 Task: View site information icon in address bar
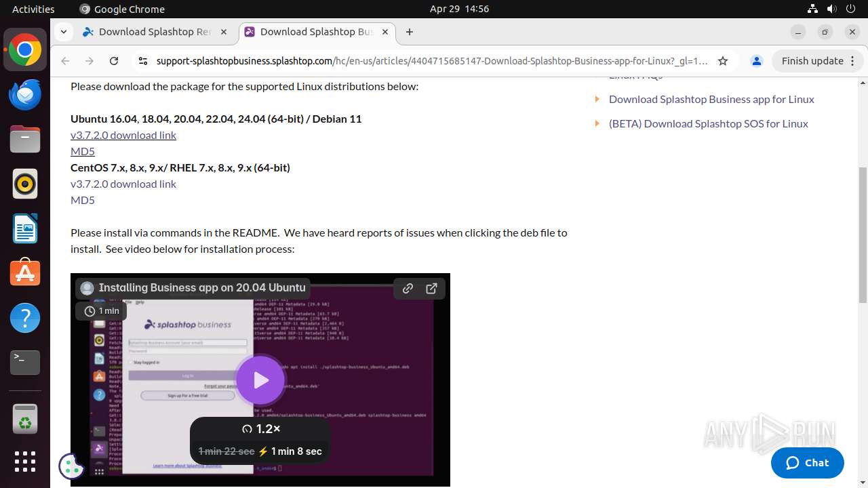pos(142,61)
